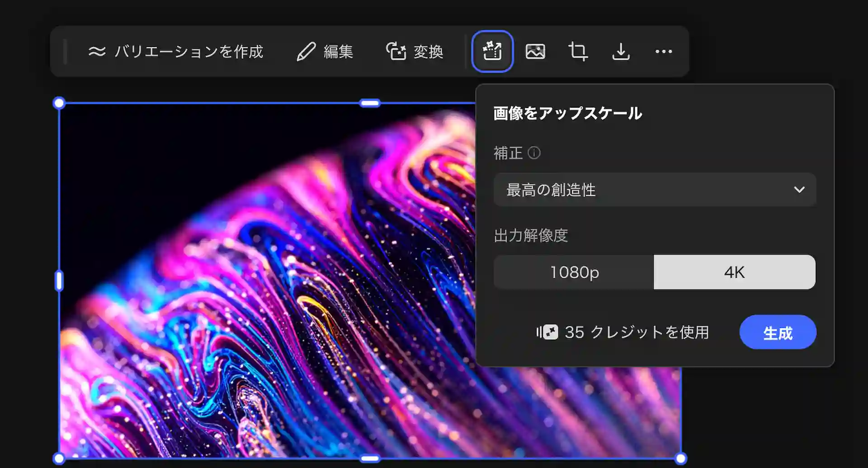The width and height of the screenshot is (868, 468).
Task: Click the download icon
Action: click(621, 51)
